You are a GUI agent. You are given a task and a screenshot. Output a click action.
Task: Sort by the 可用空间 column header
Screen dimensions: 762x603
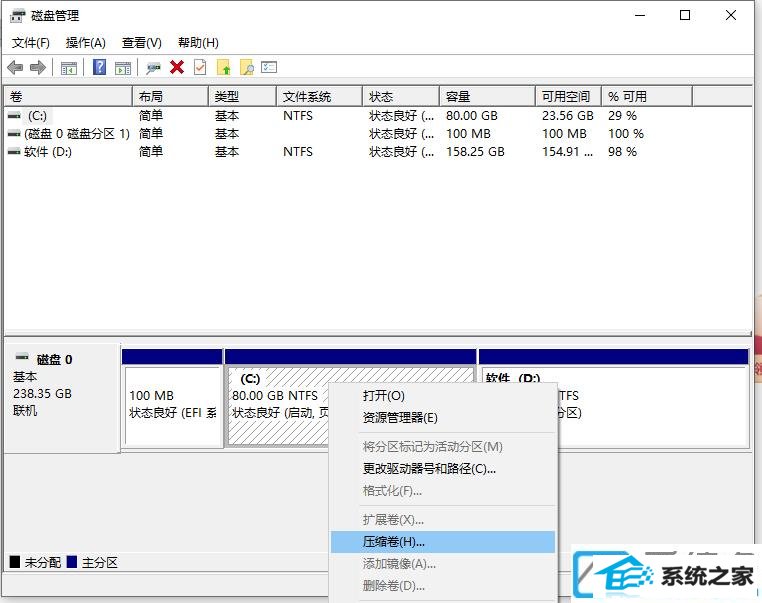coord(569,96)
